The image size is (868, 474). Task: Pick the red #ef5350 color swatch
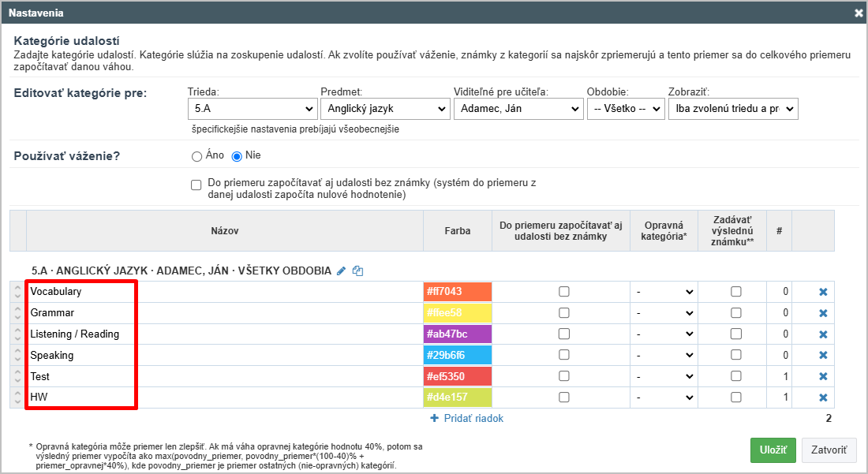click(458, 376)
